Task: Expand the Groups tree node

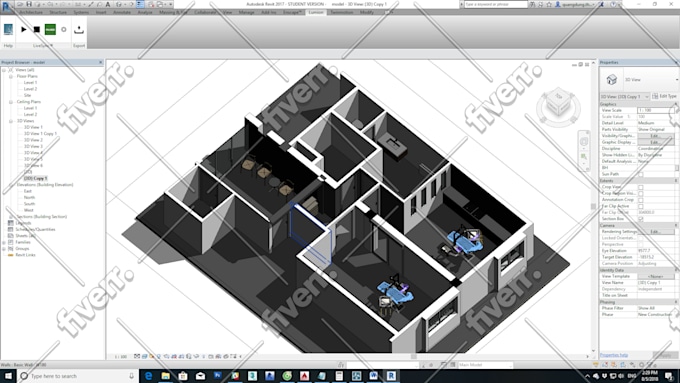Action: coord(4,249)
